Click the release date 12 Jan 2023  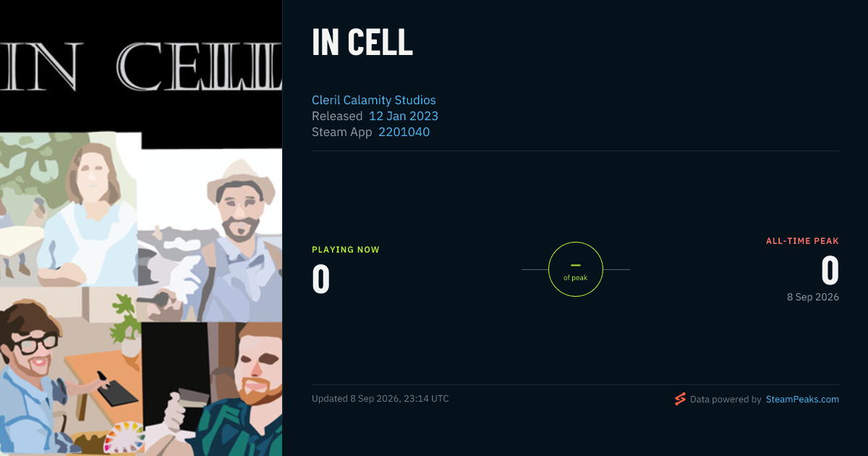tap(404, 116)
